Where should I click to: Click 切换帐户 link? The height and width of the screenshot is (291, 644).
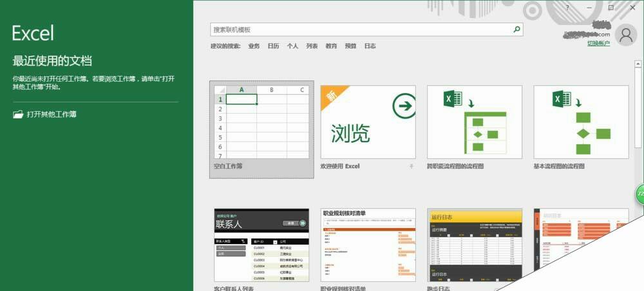pos(598,43)
